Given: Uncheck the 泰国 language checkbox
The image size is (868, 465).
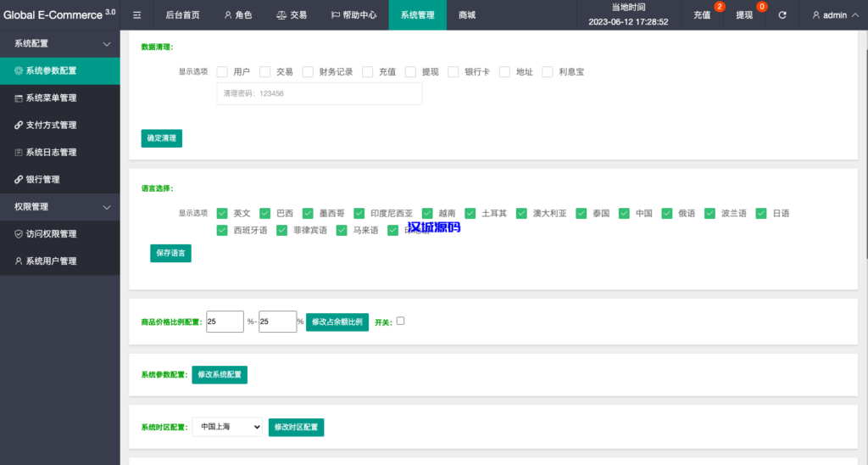Looking at the screenshot, I should point(581,213).
